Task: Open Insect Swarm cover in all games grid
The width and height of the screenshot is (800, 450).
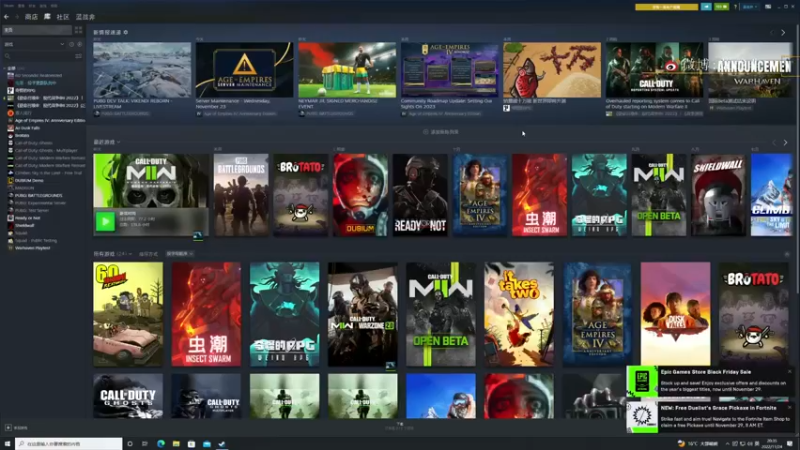Action: tap(206, 314)
